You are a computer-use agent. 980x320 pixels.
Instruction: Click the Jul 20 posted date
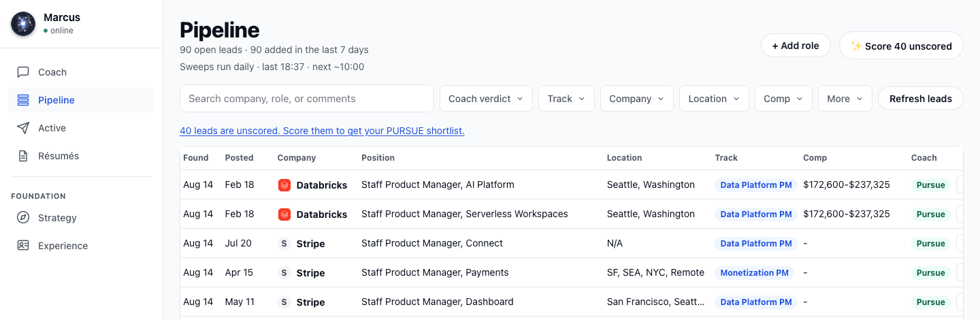tap(238, 243)
